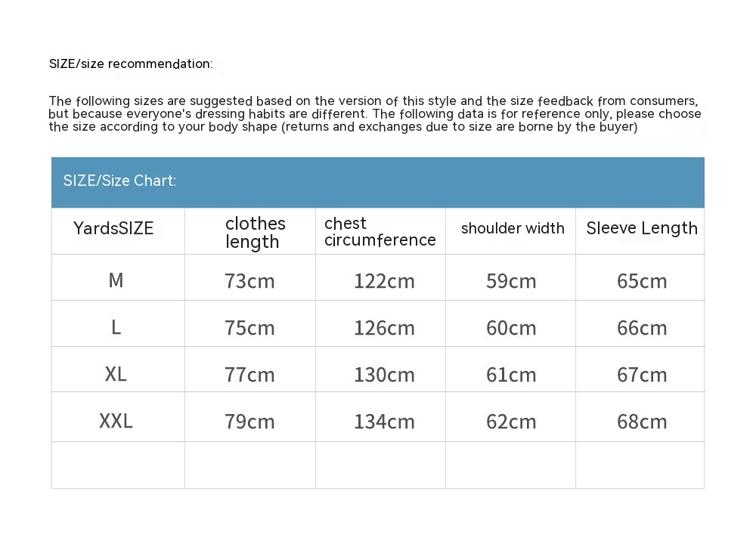Click the 'SIZE/size recommendation:' heading text

(x=131, y=64)
